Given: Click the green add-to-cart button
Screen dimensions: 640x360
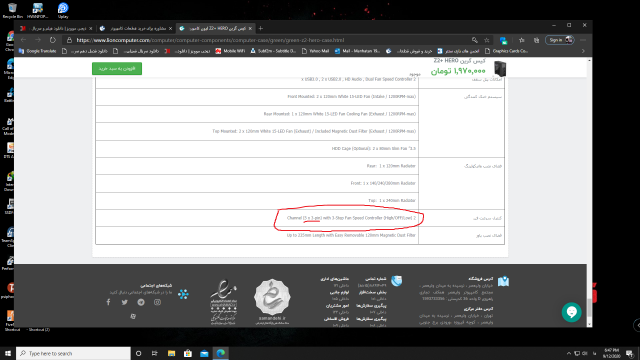Looking at the screenshot, I should point(117,69).
